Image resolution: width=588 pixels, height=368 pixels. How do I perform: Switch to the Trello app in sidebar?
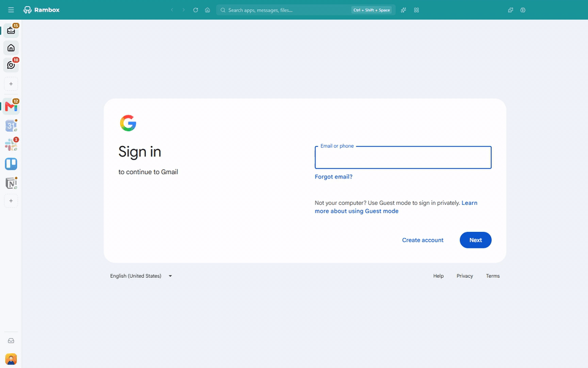coord(11,164)
